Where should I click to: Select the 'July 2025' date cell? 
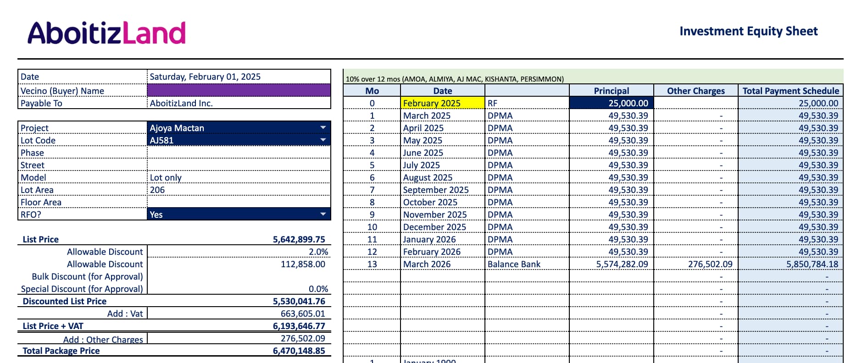click(x=442, y=165)
